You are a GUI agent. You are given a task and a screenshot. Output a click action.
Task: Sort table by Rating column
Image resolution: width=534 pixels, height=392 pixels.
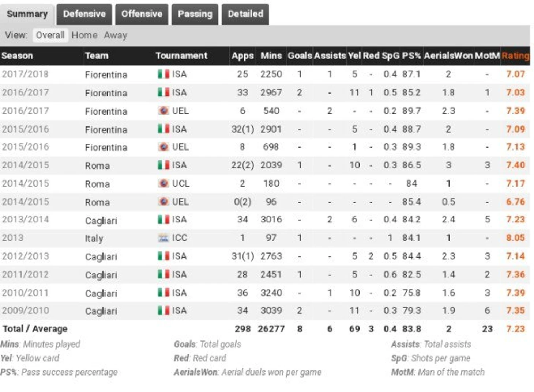(x=515, y=56)
